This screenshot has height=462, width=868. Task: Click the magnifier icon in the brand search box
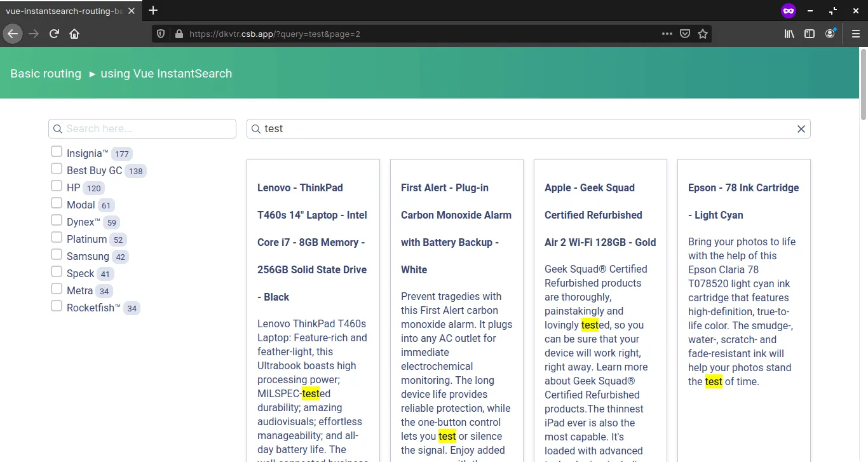pyautogui.click(x=58, y=129)
